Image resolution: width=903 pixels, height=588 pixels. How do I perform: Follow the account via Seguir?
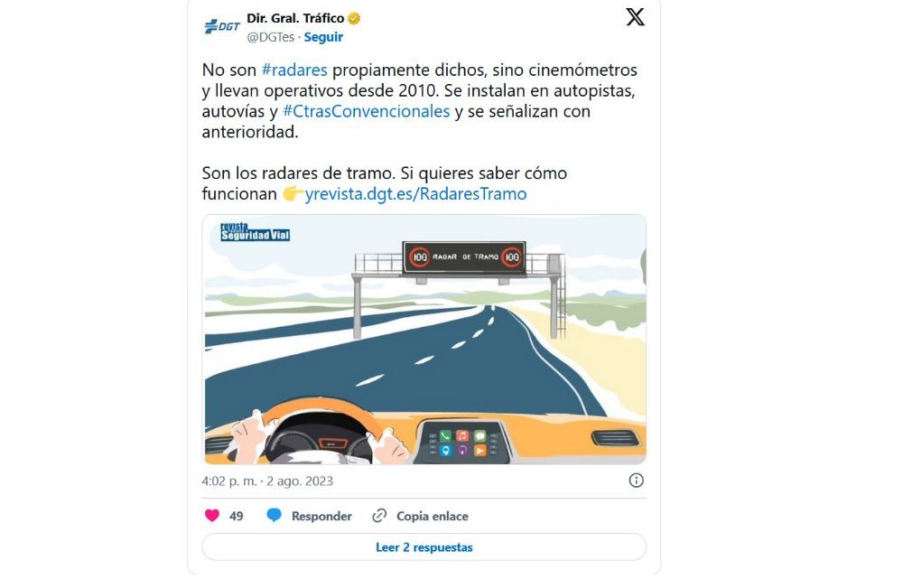(x=323, y=37)
